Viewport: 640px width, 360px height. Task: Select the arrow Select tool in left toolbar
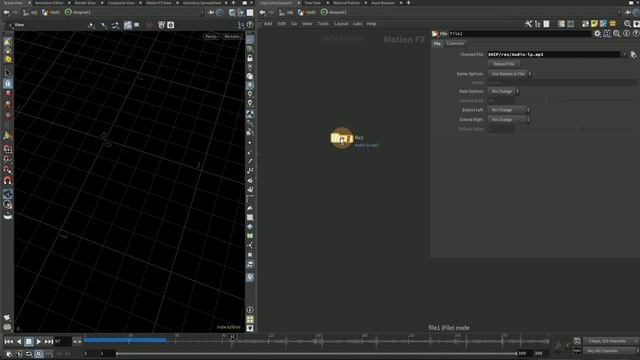pyautogui.click(x=8, y=73)
